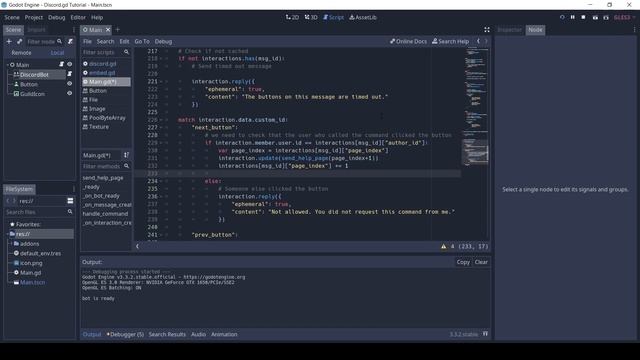Fold the code block at line 234
The height and width of the screenshot is (360, 640).
click(161, 181)
